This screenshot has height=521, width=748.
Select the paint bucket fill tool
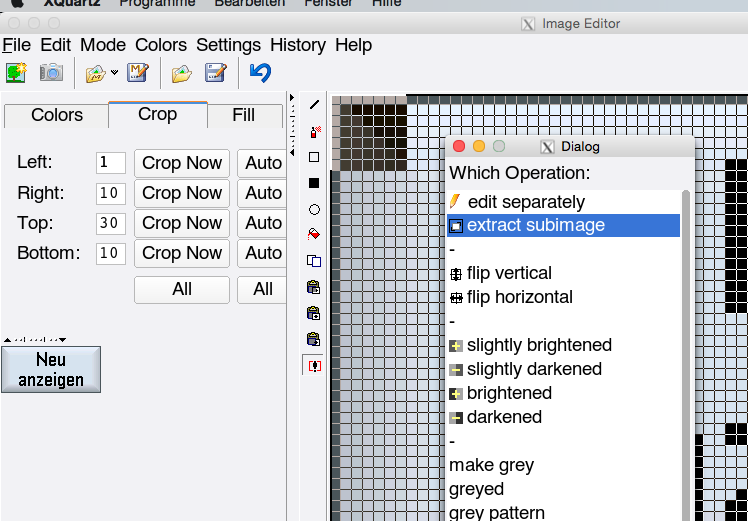[314, 235]
